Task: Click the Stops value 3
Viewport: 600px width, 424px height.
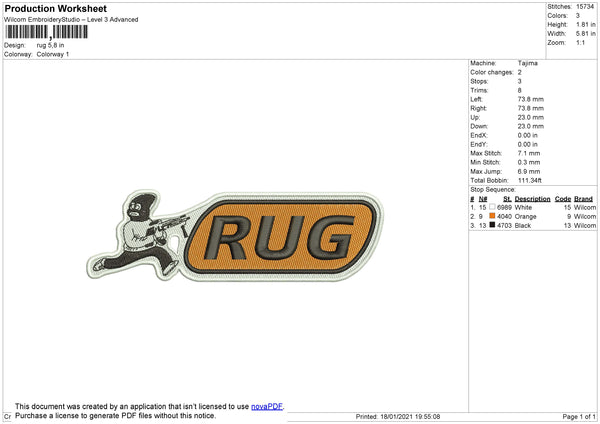Action: click(520, 81)
